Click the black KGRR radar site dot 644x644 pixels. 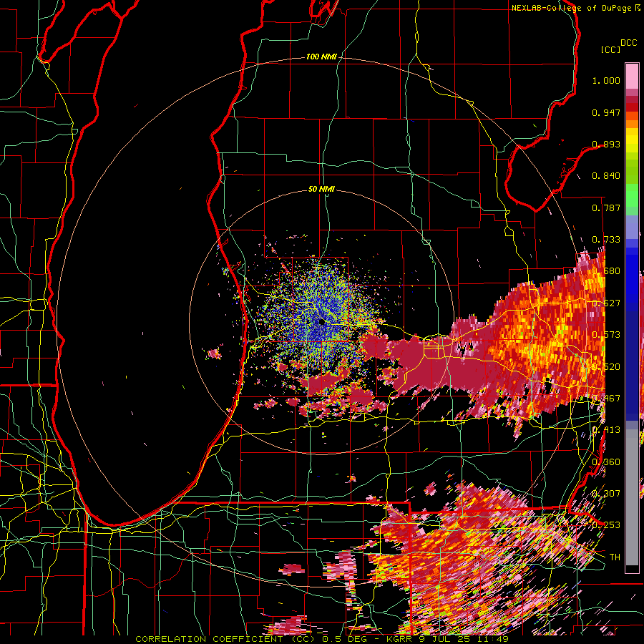click(x=322, y=321)
